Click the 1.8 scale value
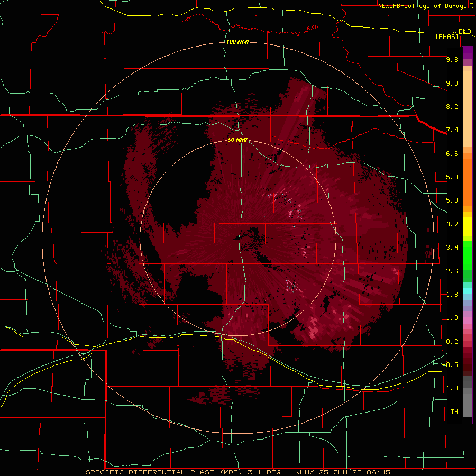Viewport: 476px width, 476px height. point(452,295)
